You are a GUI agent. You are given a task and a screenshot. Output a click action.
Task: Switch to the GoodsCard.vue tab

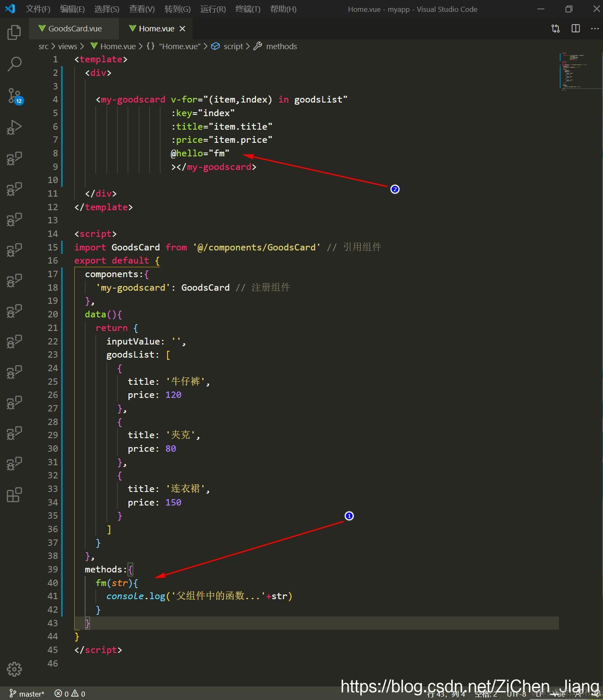coord(75,28)
